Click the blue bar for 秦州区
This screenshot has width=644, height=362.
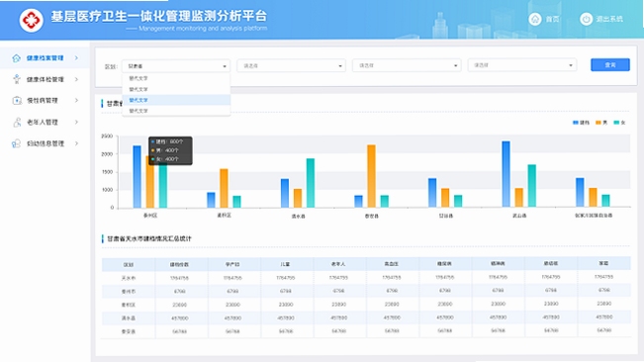click(137, 176)
